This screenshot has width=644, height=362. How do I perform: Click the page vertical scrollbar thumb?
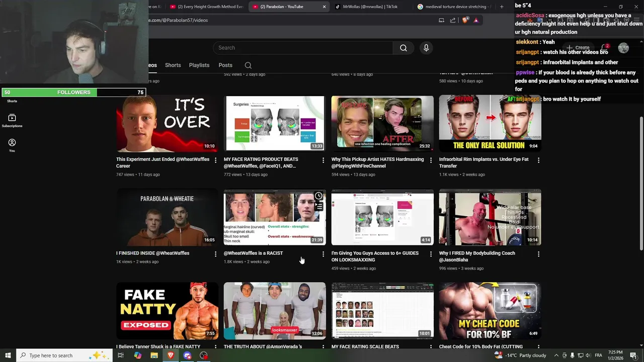[x=641, y=184]
